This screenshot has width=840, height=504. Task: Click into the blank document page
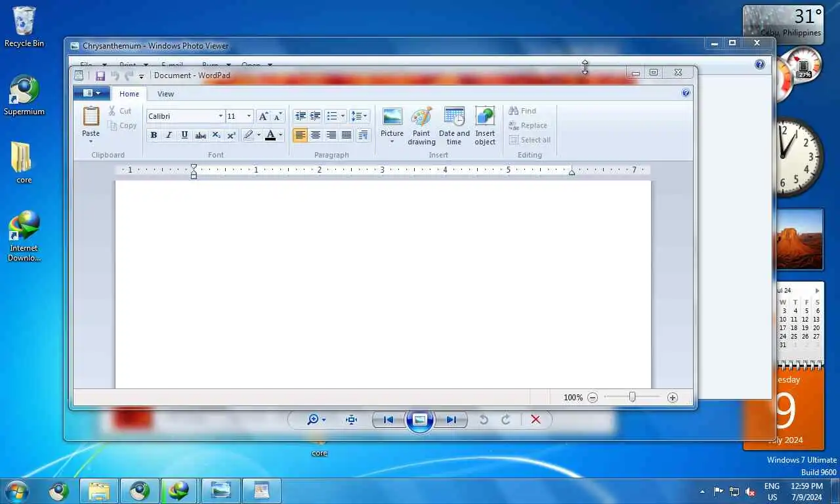(x=383, y=284)
